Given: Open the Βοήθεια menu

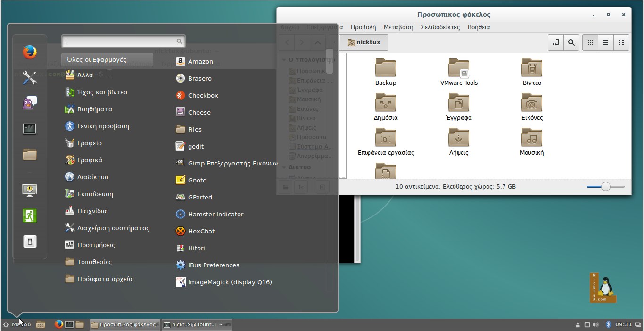Looking at the screenshot, I should pyautogui.click(x=479, y=27).
